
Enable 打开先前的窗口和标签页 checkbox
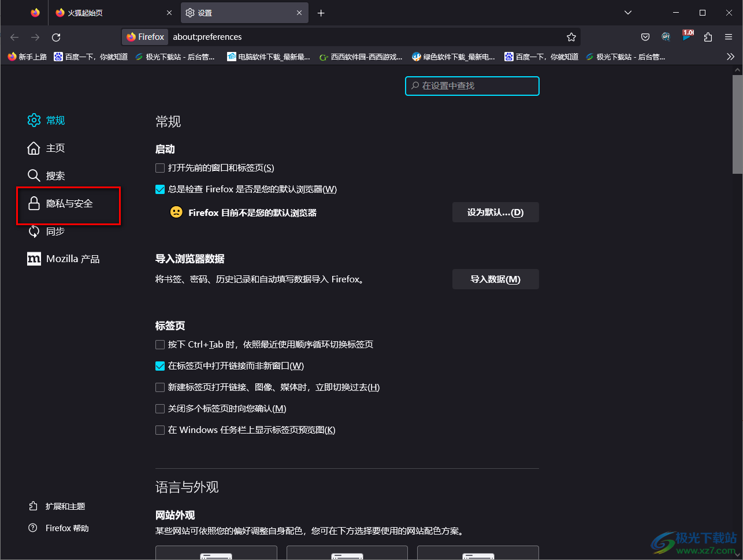160,168
